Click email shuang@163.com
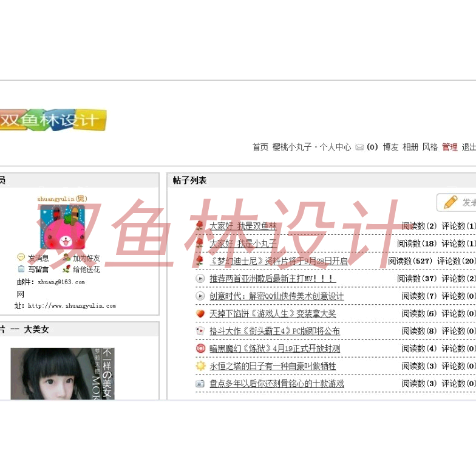The width and height of the screenshot is (476, 476). click(x=61, y=282)
